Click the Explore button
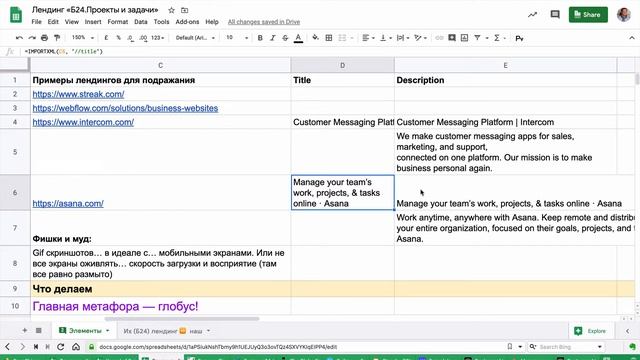Screen dimensions: 640x360 pos(590,331)
